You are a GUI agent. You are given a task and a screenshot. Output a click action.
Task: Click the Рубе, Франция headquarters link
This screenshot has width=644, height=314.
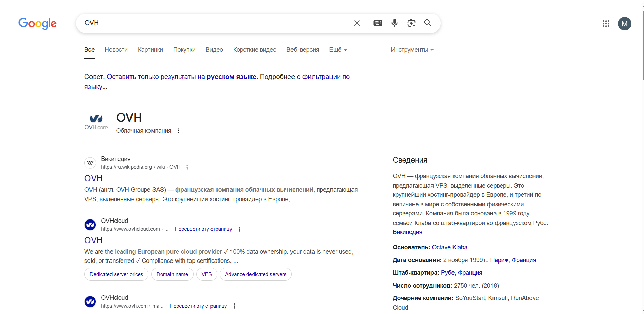461,273
